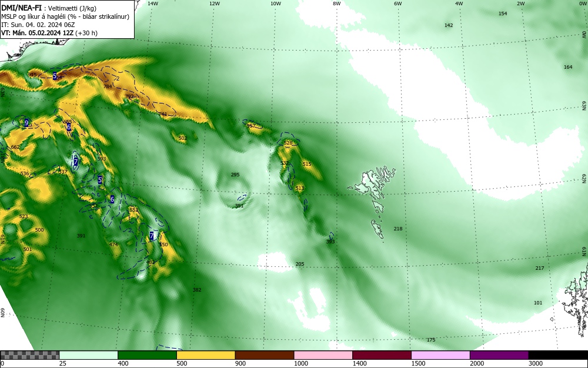Click the 8W longitude label
This screenshot has height=368, width=588.
(x=337, y=4)
